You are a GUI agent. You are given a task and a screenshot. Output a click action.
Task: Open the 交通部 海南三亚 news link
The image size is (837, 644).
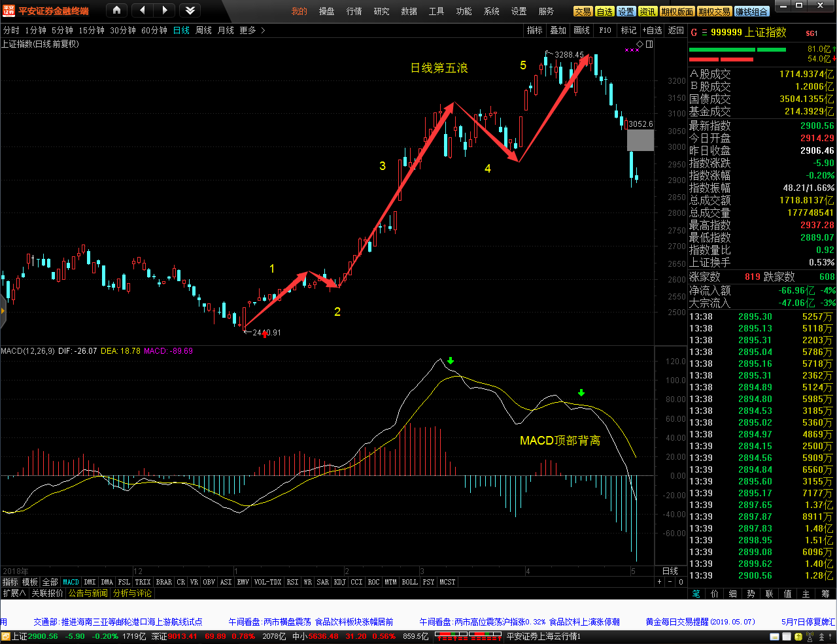tap(118, 622)
